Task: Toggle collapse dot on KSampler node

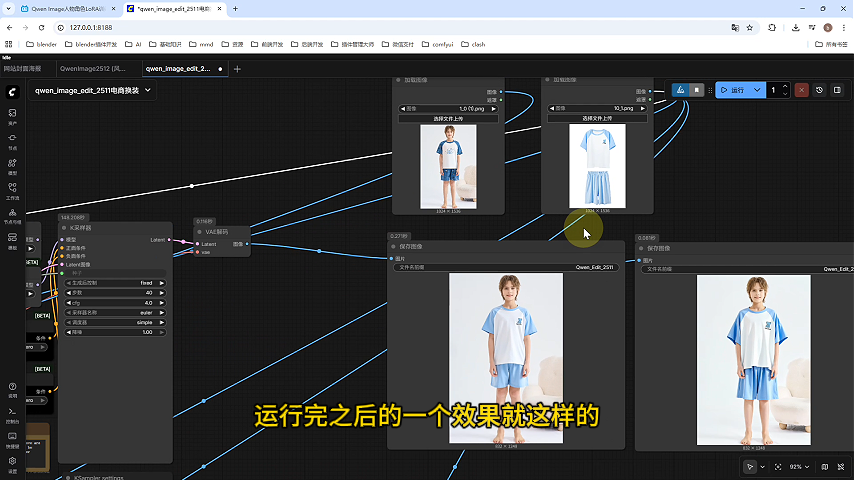Action: 64,228
